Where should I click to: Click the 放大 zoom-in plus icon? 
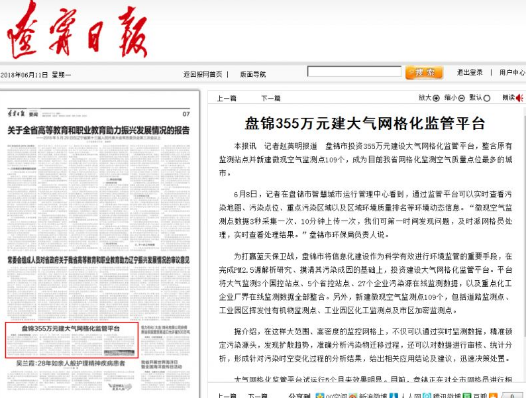(x=436, y=98)
